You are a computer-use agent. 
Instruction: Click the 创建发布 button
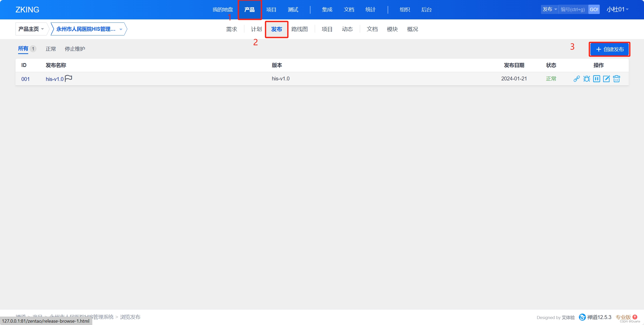click(x=610, y=49)
